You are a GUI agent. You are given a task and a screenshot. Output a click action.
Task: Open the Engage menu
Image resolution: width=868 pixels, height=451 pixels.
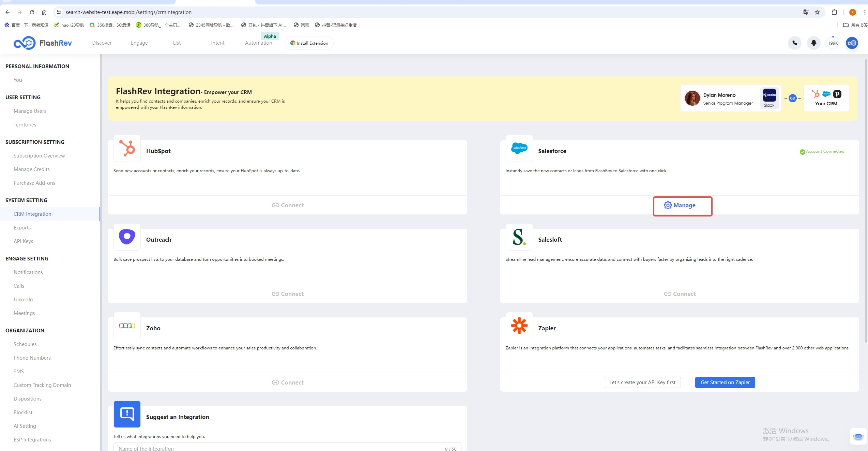tap(139, 43)
